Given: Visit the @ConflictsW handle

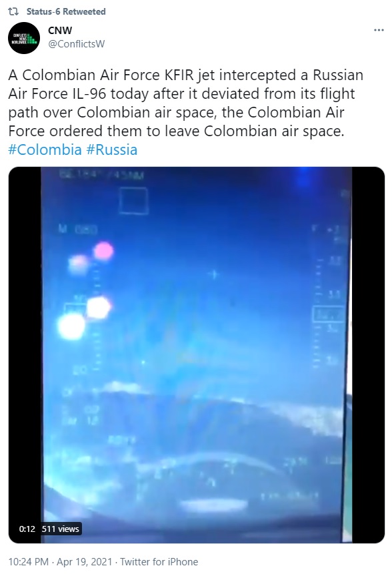Looking at the screenshot, I should 76,44.
